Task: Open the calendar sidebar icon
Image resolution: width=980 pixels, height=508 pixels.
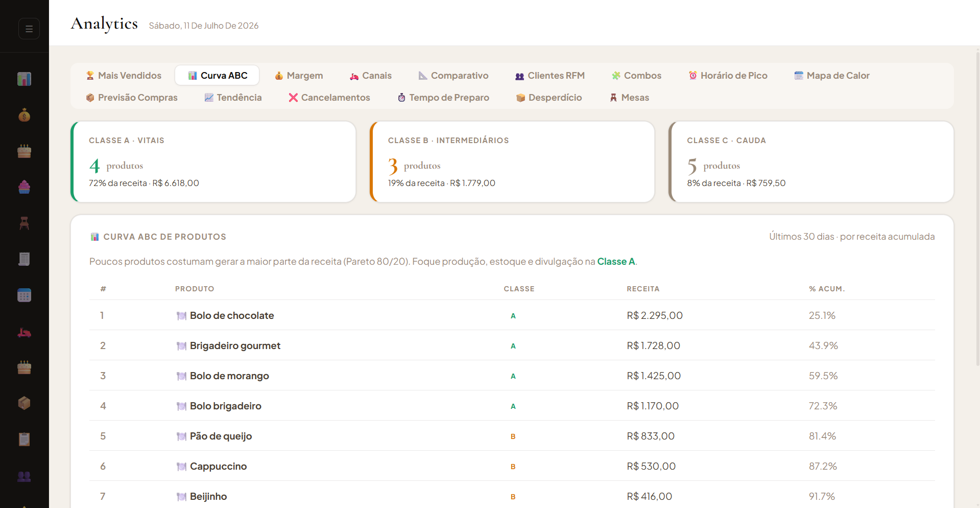Action: click(24, 295)
